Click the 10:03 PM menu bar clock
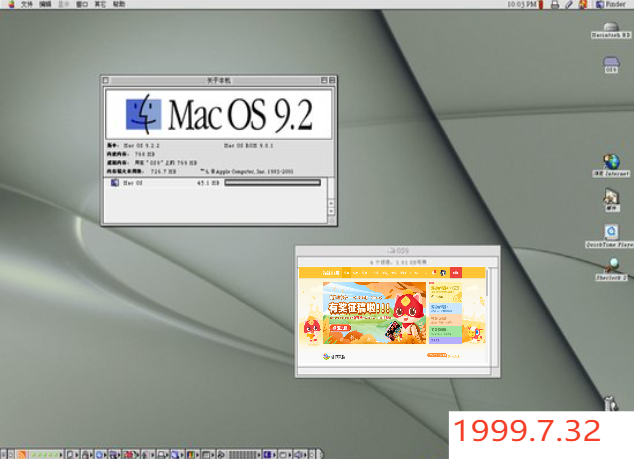 pyautogui.click(x=522, y=4)
